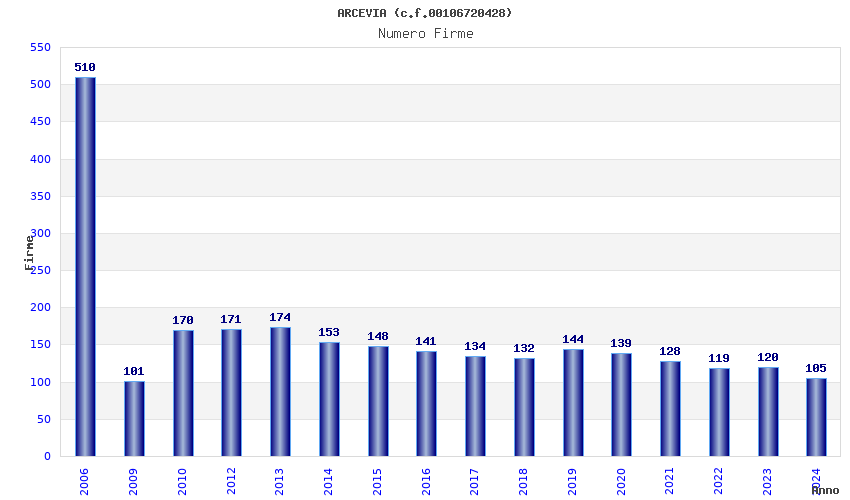
Task: Click the x-axis year label 2012
Action: pos(231,482)
